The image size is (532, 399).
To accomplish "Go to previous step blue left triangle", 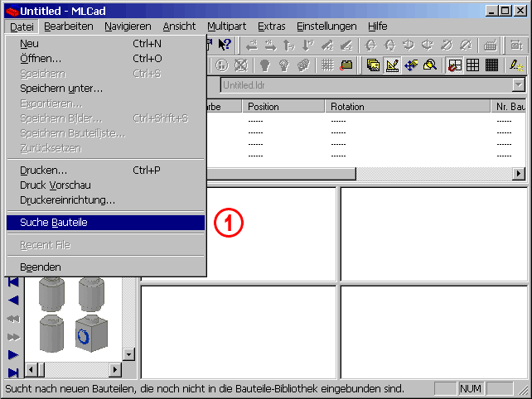I will (13, 300).
